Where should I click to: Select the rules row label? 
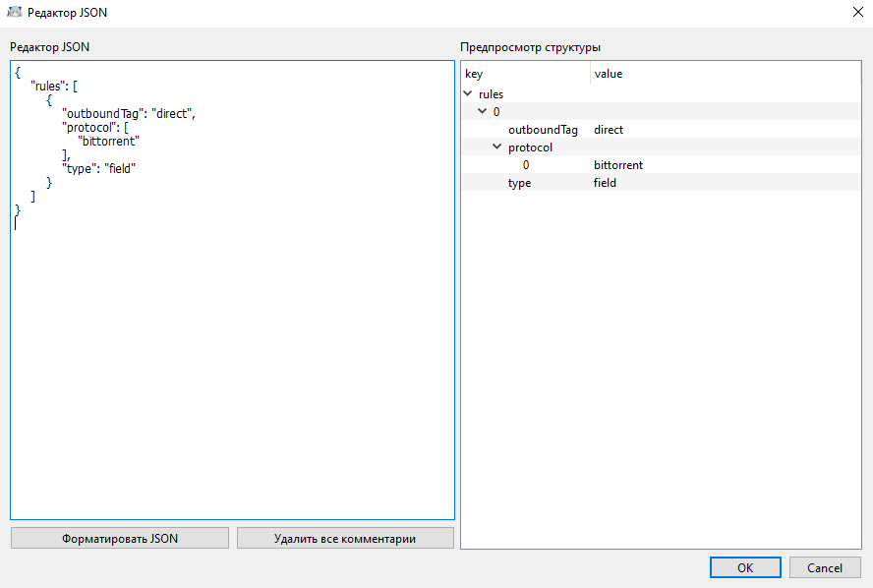pyautogui.click(x=491, y=94)
